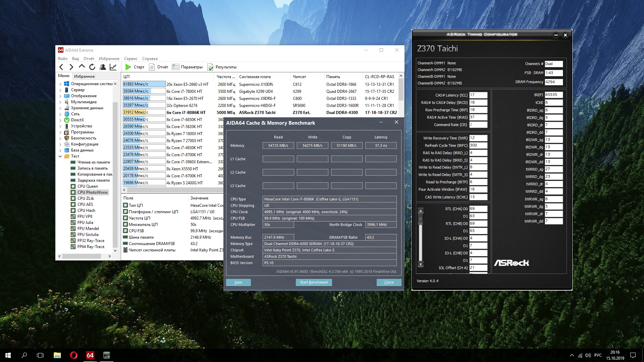Click the CAS# Latency (tCL) field

pyautogui.click(x=478, y=95)
